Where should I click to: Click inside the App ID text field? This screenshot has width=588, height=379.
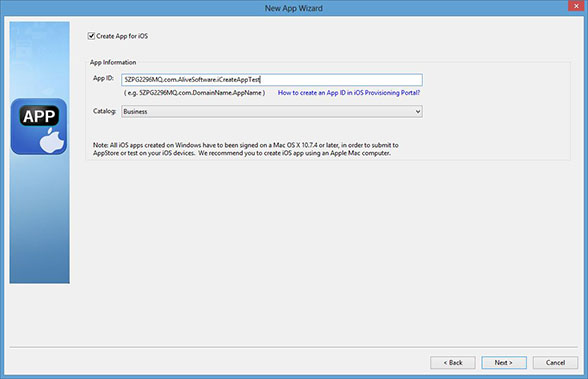[272, 79]
